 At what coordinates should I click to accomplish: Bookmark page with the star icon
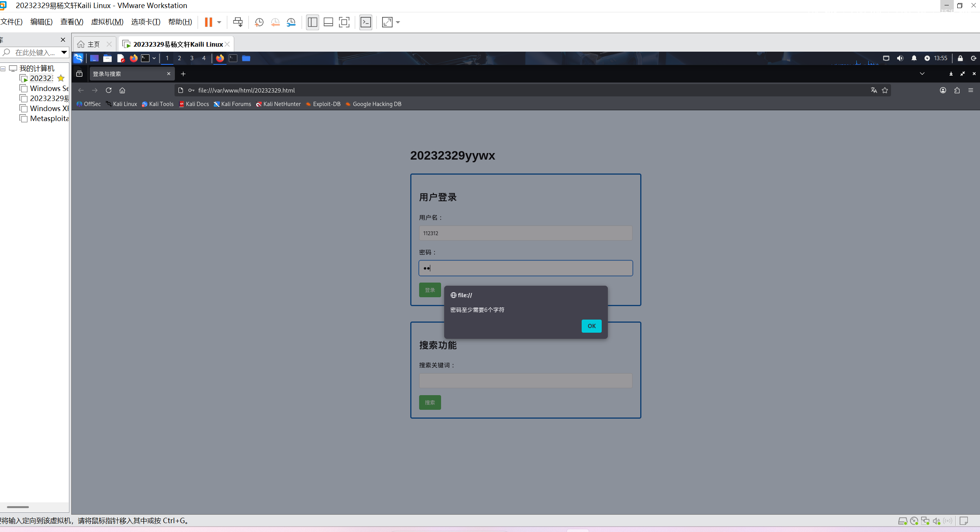pyautogui.click(x=885, y=90)
